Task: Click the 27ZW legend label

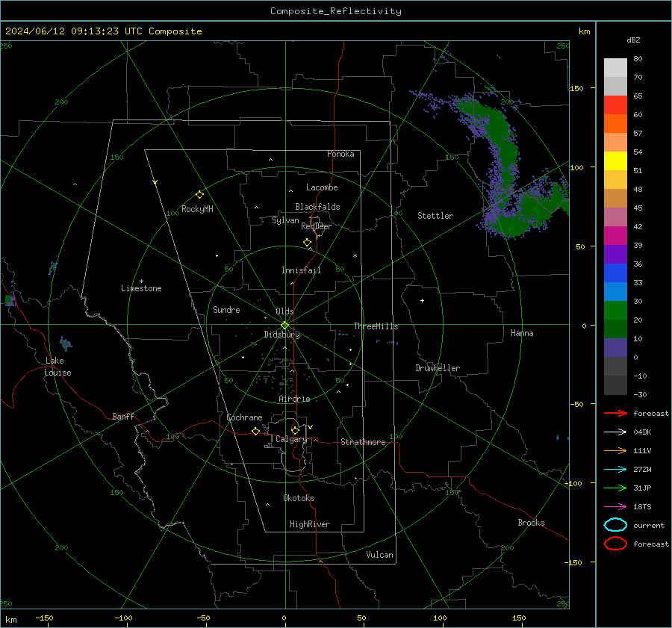Action: pos(642,470)
